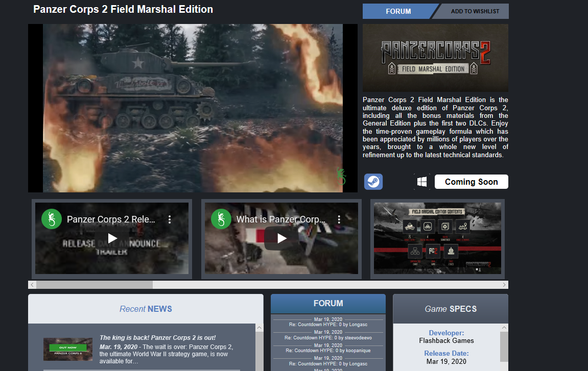The width and height of the screenshot is (588, 371).
Task: Click the Game Specs scrollbar up arrow
Action: (x=504, y=328)
